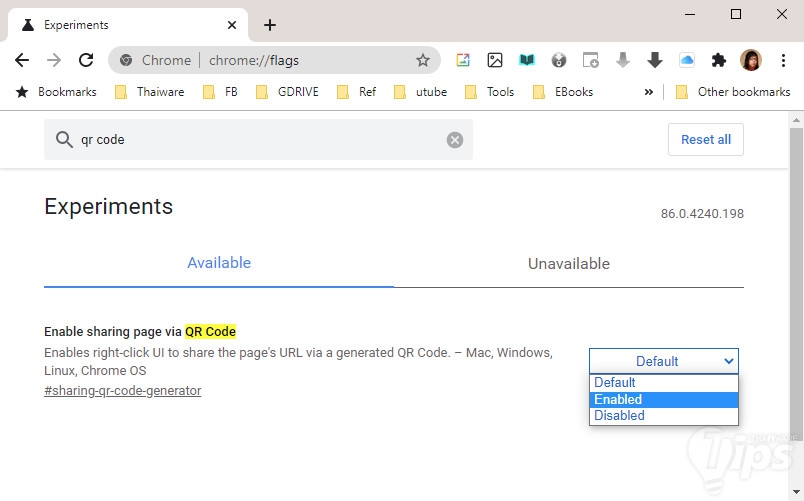804x501 pixels.
Task: Open the Tools bookmark folder
Action: coord(489,92)
